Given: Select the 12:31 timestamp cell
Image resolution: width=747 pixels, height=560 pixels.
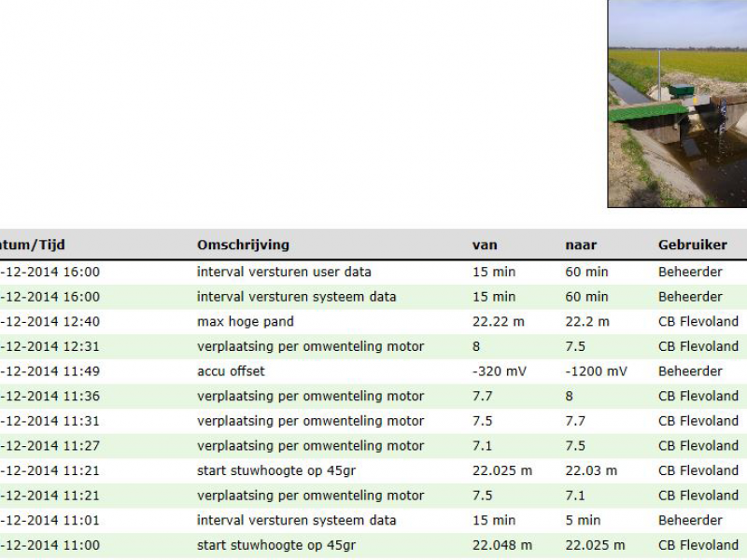Looking at the screenshot, I should (49, 346).
